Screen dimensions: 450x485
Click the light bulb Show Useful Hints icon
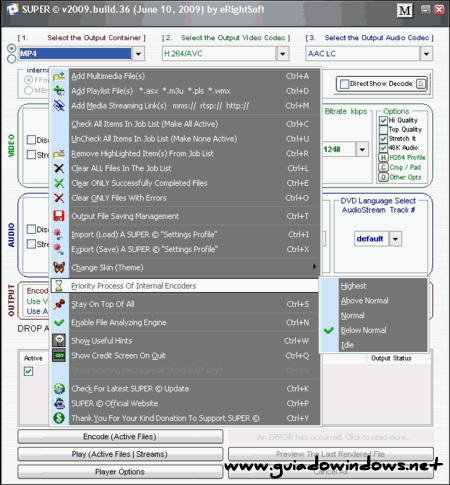click(59, 340)
